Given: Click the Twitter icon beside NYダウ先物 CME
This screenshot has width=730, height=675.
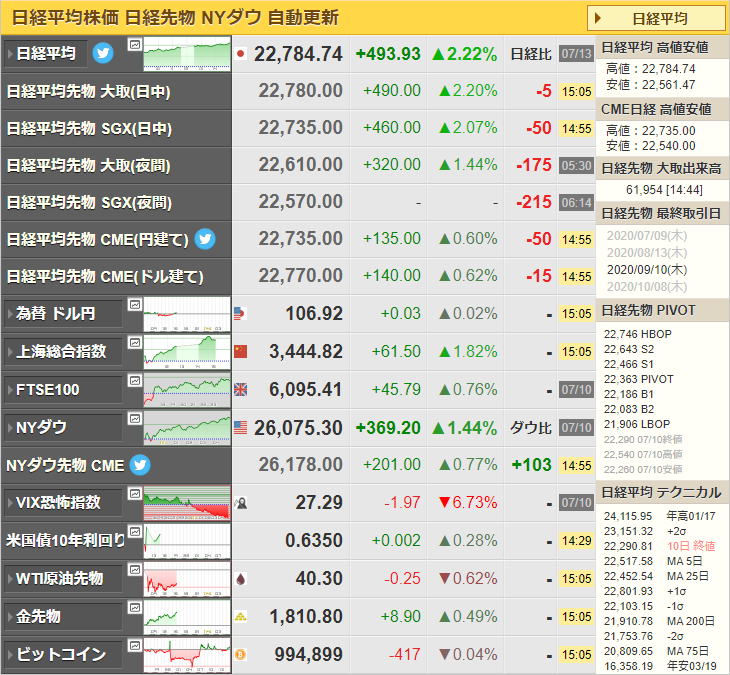Looking at the screenshot, I should (140, 465).
